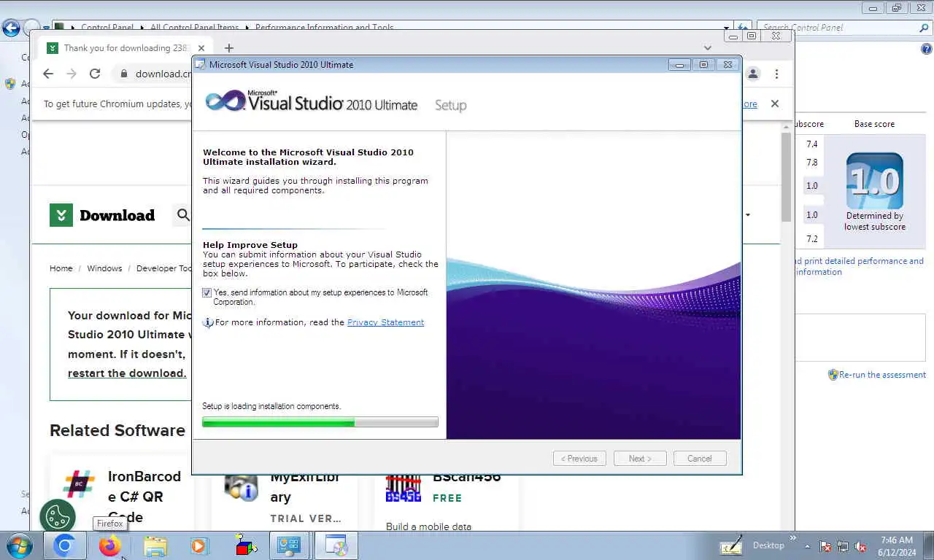
Task: Open Chromium three-dot menu
Action: pyautogui.click(x=776, y=74)
